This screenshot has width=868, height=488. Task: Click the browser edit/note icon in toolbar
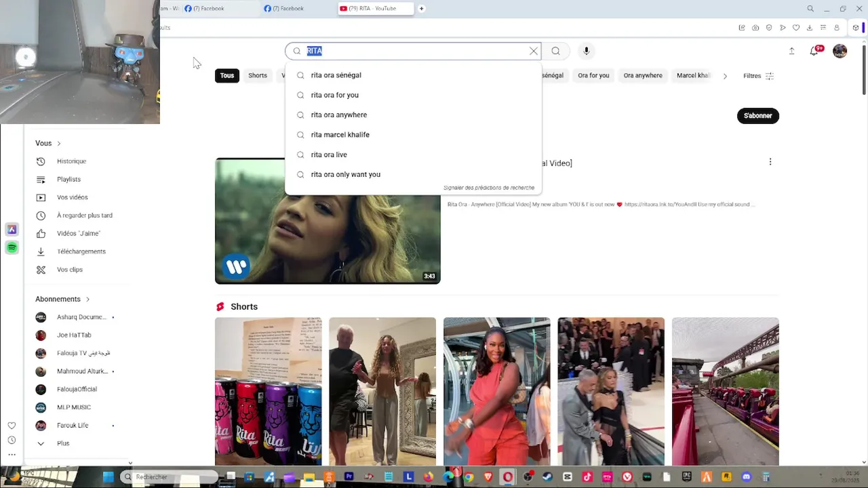click(x=742, y=28)
